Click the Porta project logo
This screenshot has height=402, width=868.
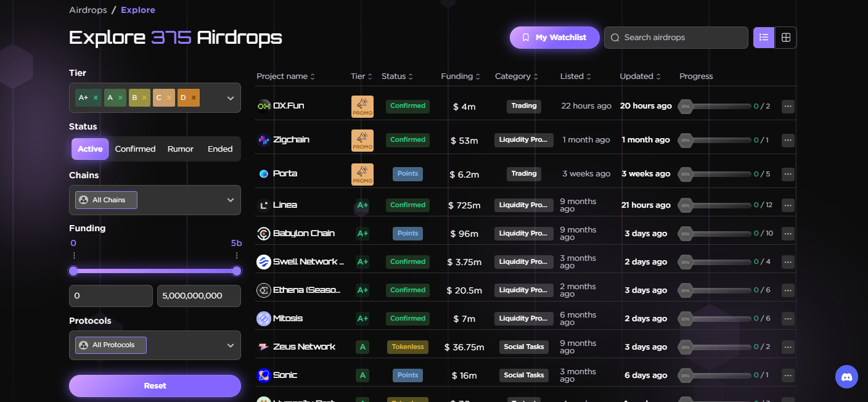pyautogui.click(x=264, y=174)
